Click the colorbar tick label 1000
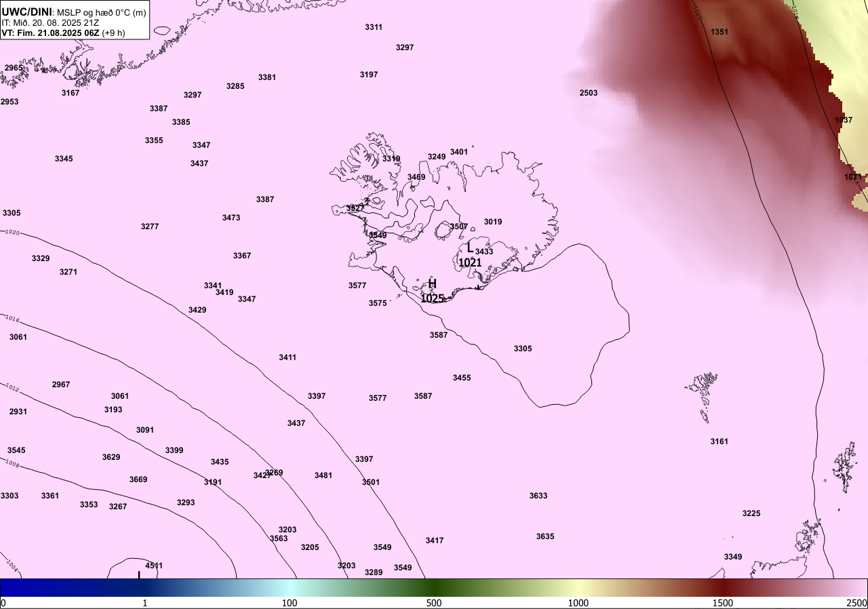 coord(578,603)
